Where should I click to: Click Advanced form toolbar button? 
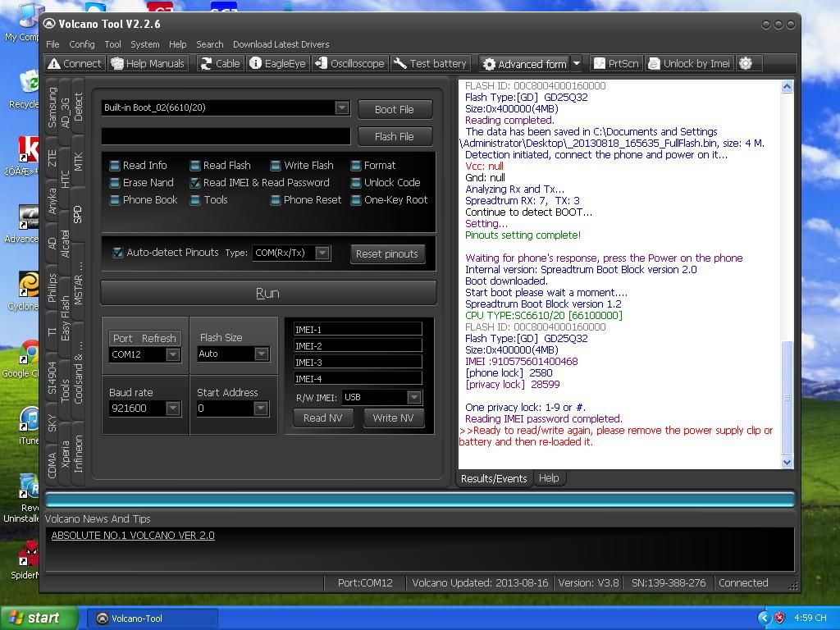[x=524, y=64]
